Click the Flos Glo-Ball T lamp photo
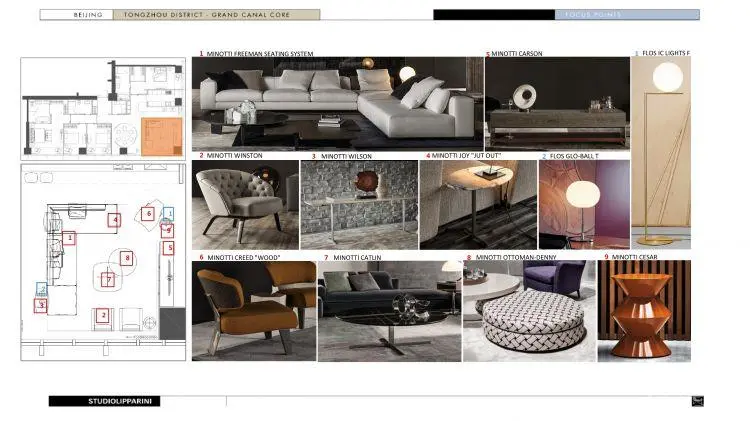This screenshot has height=421, width=750. (584, 205)
